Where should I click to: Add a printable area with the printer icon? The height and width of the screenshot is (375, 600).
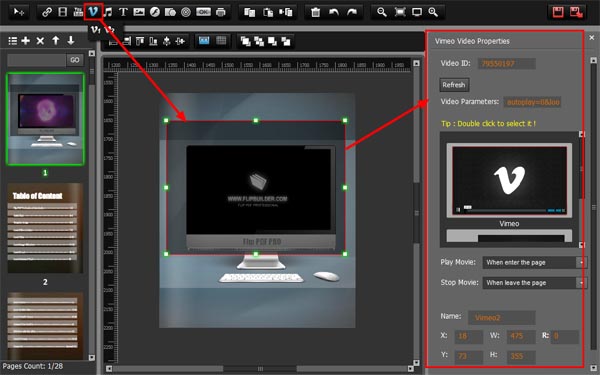click(x=221, y=12)
